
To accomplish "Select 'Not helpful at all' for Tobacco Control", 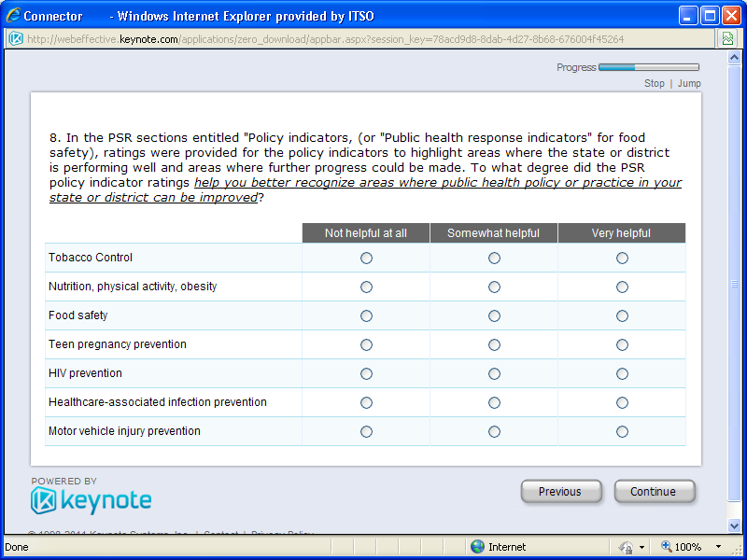I will [366, 259].
